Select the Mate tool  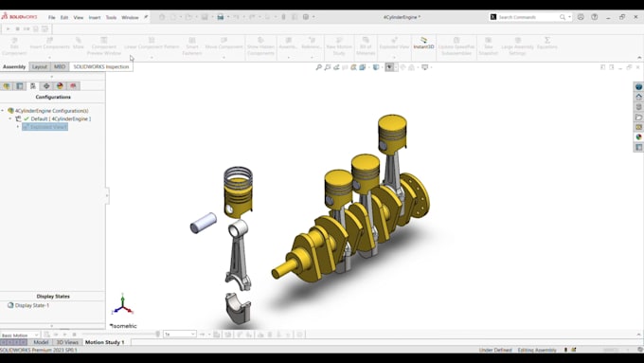(x=78, y=44)
